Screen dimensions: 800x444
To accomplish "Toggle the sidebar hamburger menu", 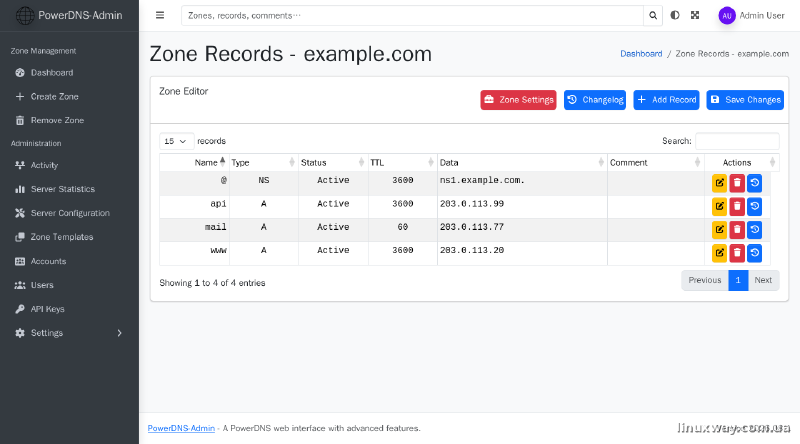I will click(x=160, y=15).
